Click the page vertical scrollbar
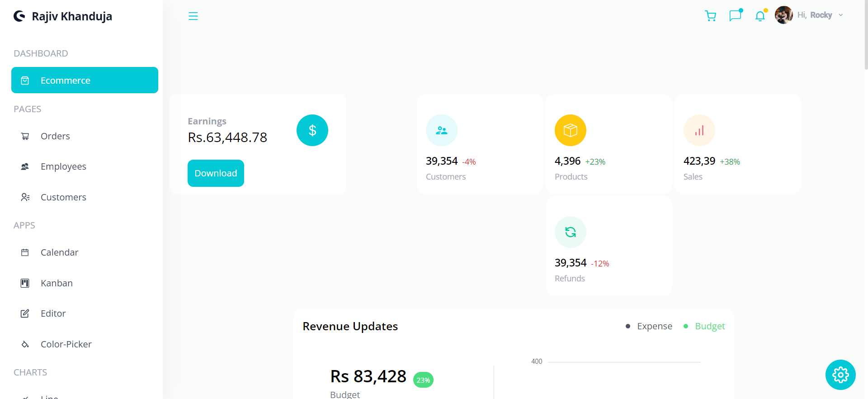Viewport: 868px width, 399px height. pos(866,34)
